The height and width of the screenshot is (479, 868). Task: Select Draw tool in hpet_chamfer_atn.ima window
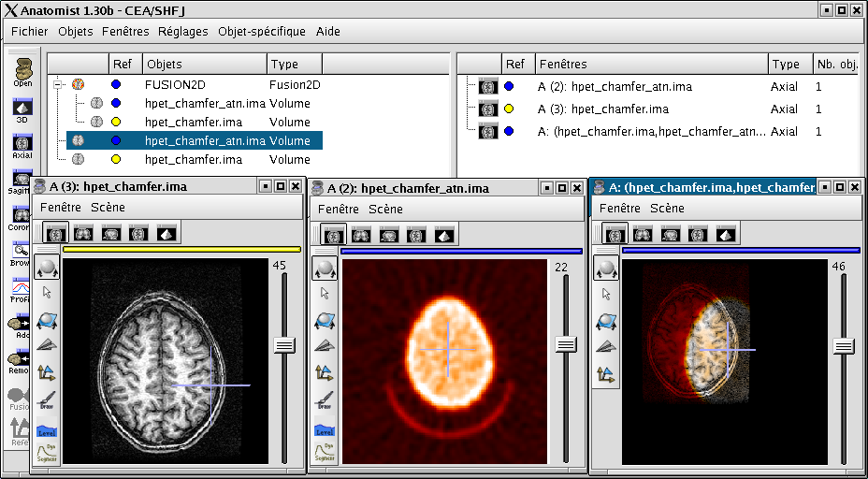tap(325, 400)
